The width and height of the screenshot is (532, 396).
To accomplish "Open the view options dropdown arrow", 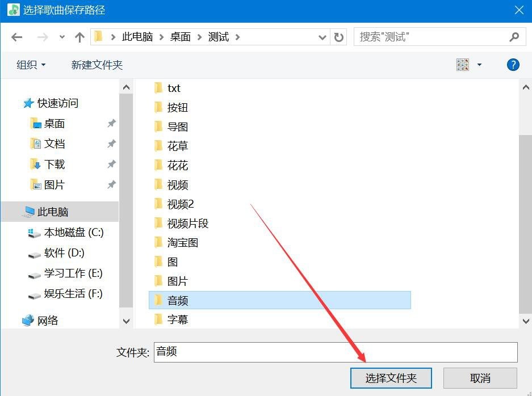I will [x=479, y=65].
